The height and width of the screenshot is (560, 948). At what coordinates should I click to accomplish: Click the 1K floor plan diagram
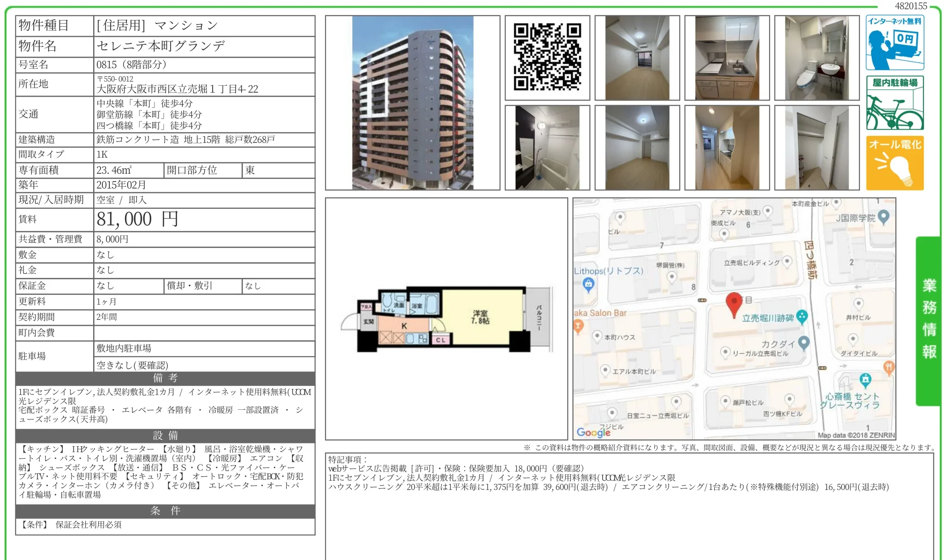(x=446, y=319)
